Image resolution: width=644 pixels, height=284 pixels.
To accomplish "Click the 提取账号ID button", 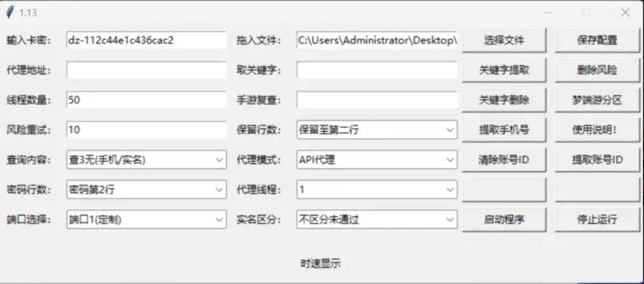I will pos(597,160).
